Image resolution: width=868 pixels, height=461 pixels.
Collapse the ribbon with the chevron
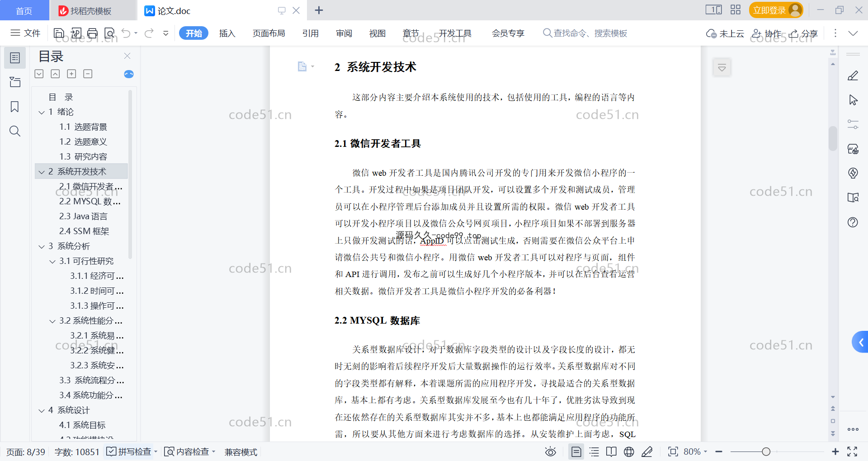pyautogui.click(x=853, y=33)
